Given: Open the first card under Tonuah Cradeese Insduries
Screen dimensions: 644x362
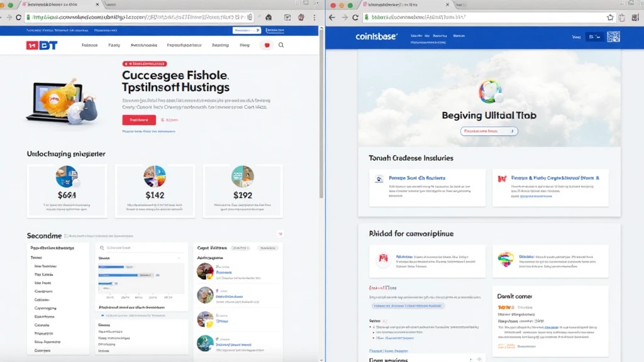Looking at the screenshot, I should [x=427, y=187].
